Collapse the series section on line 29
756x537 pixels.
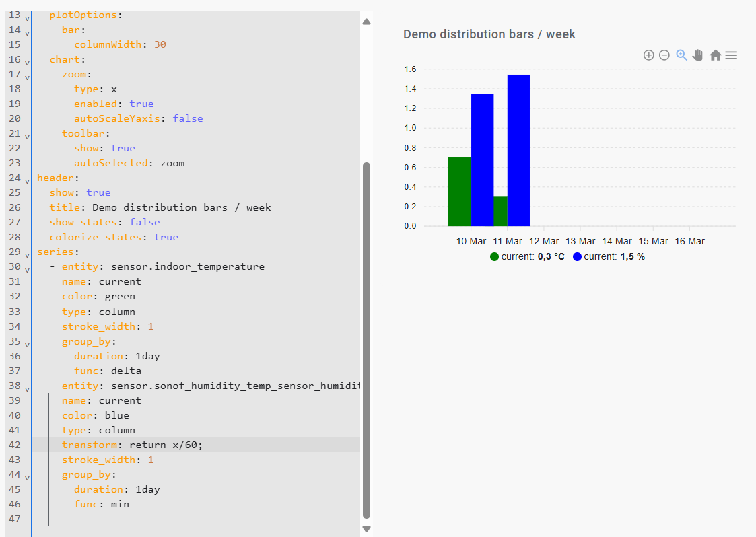(27, 255)
